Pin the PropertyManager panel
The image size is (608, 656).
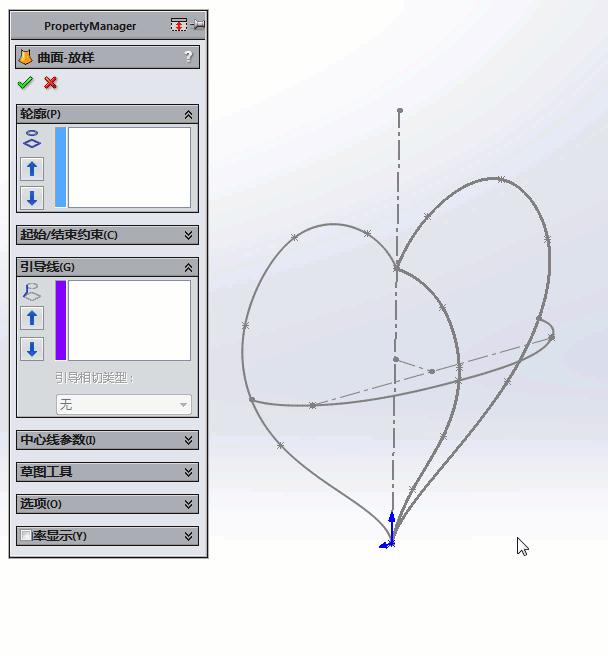(x=198, y=25)
